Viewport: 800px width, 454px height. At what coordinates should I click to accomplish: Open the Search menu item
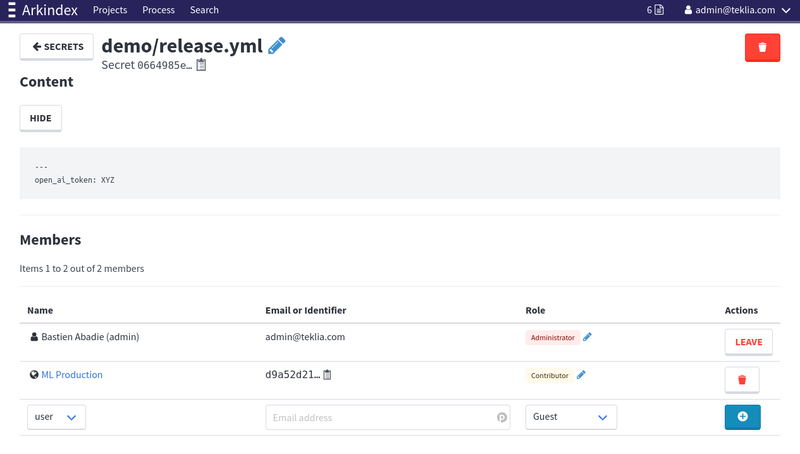pos(204,10)
